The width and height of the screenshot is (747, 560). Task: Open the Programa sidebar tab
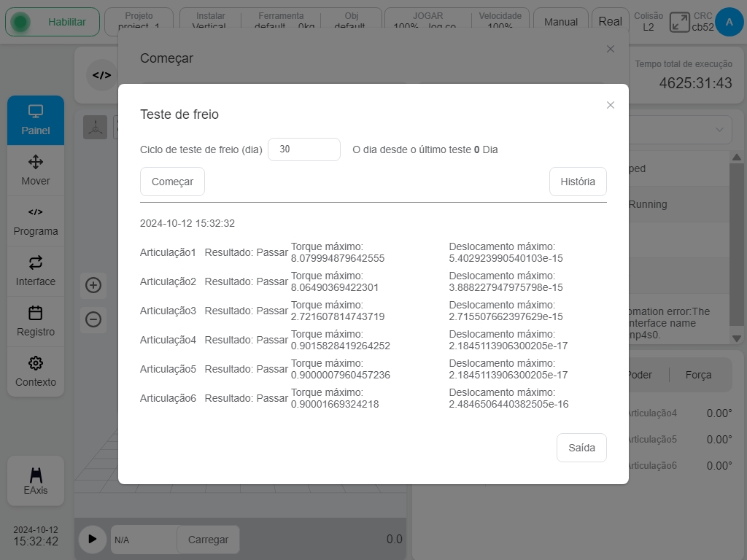[x=36, y=221]
